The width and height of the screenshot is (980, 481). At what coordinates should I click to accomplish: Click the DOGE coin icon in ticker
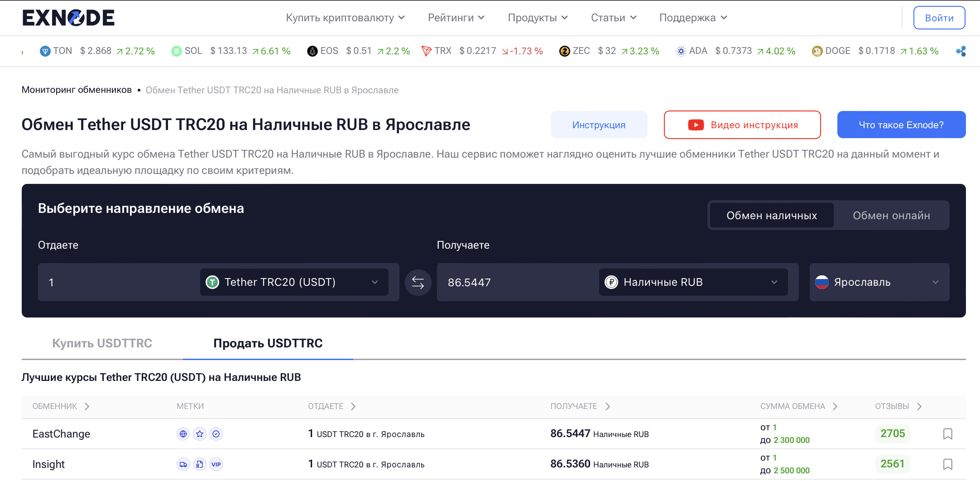pos(817,51)
